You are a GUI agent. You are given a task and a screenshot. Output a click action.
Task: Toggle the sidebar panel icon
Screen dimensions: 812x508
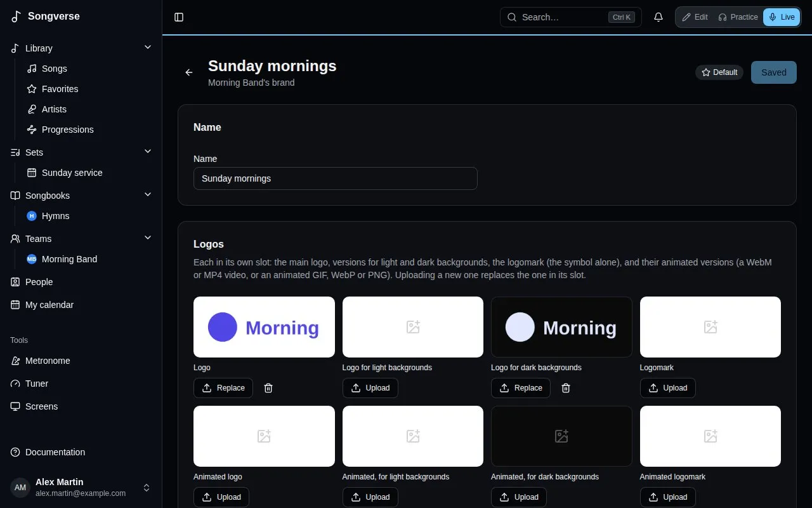(179, 17)
